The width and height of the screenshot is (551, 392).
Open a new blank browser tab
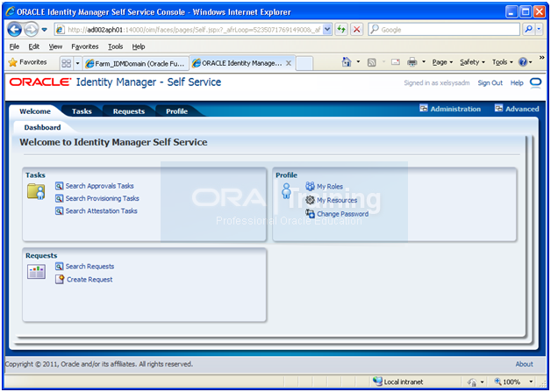pos(304,63)
